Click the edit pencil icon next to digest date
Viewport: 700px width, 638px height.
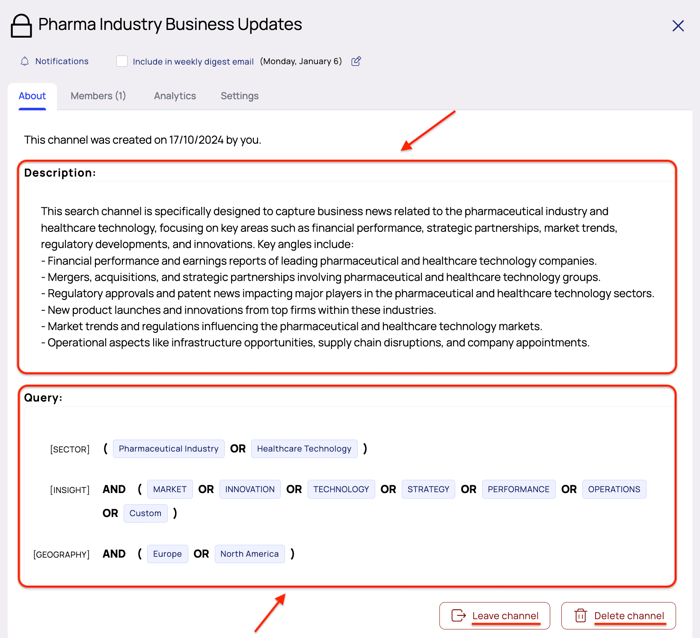pyautogui.click(x=356, y=61)
